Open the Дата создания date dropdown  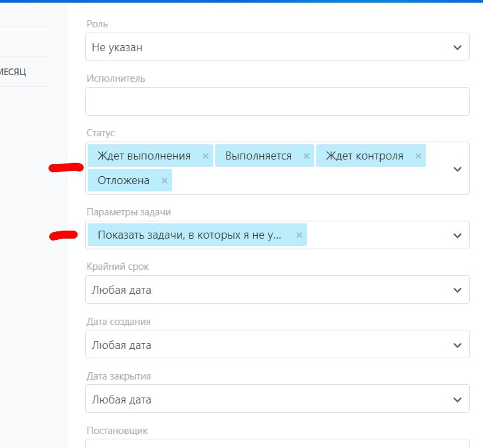[457, 345]
